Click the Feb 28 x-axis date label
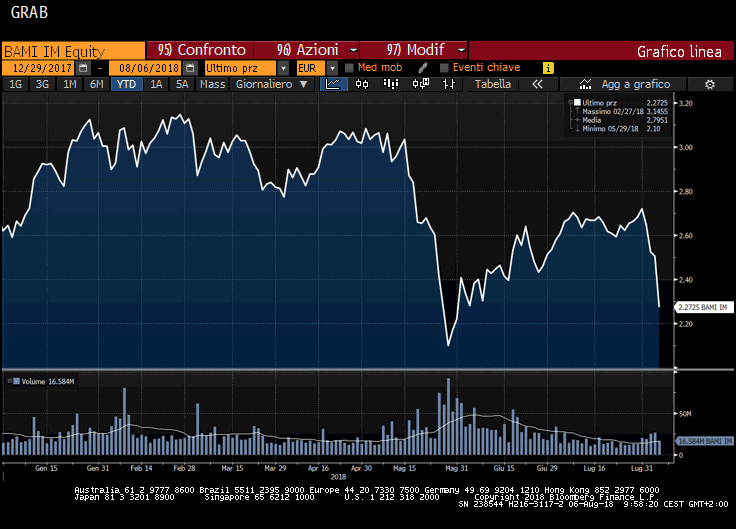The width and height of the screenshot is (736, 529). click(x=184, y=468)
